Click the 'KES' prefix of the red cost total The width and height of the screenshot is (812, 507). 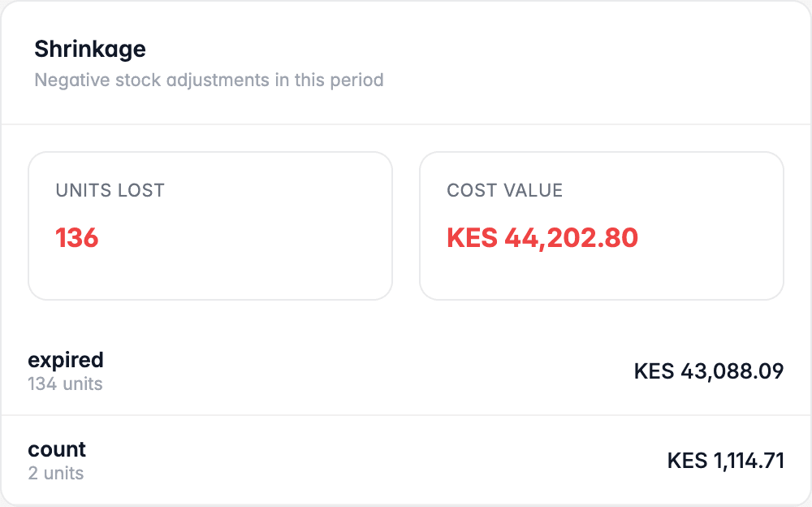pos(473,238)
